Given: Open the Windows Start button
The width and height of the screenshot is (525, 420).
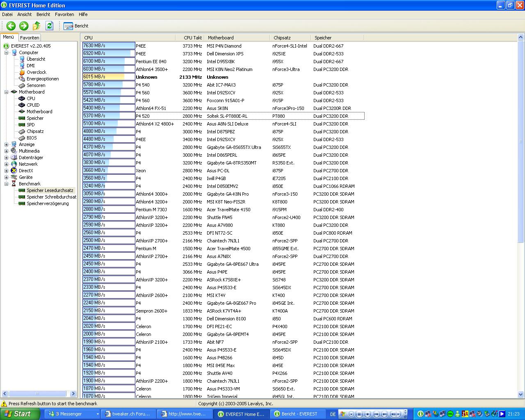Looking at the screenshot, I should pos(18,414).
